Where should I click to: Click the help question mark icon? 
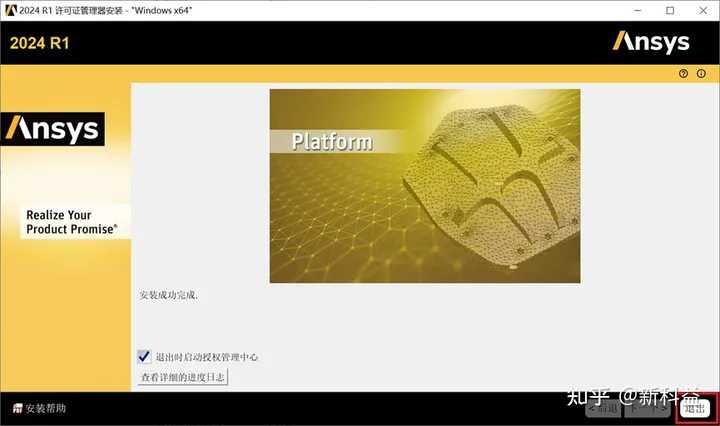pyautogui.click(x=683, y=73)
